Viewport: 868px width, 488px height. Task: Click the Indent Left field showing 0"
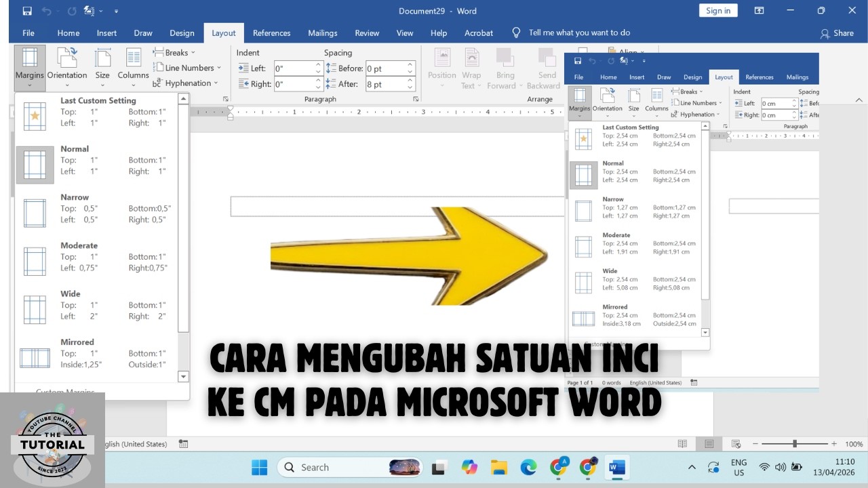pyautogui.click(x=298, y=68)
